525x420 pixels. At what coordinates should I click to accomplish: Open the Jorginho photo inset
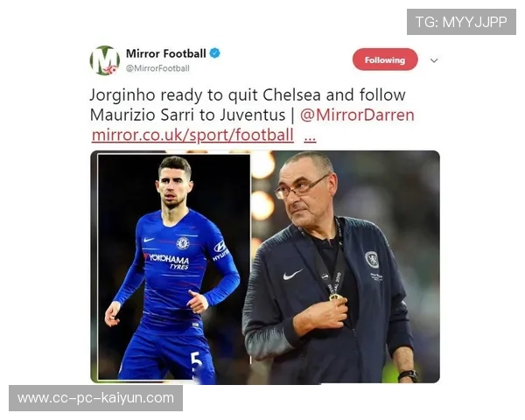click(174, 267)
